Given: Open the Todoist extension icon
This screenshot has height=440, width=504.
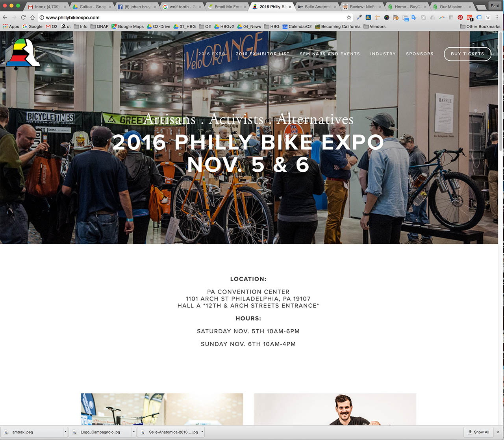Looking at the screenshot, I should (x=469, y=18).
